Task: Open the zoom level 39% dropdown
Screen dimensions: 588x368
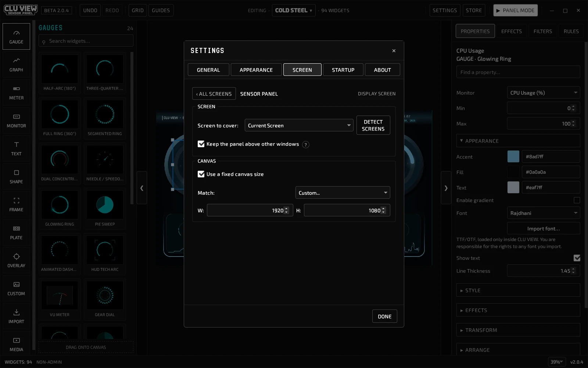Action: point(557,362)
